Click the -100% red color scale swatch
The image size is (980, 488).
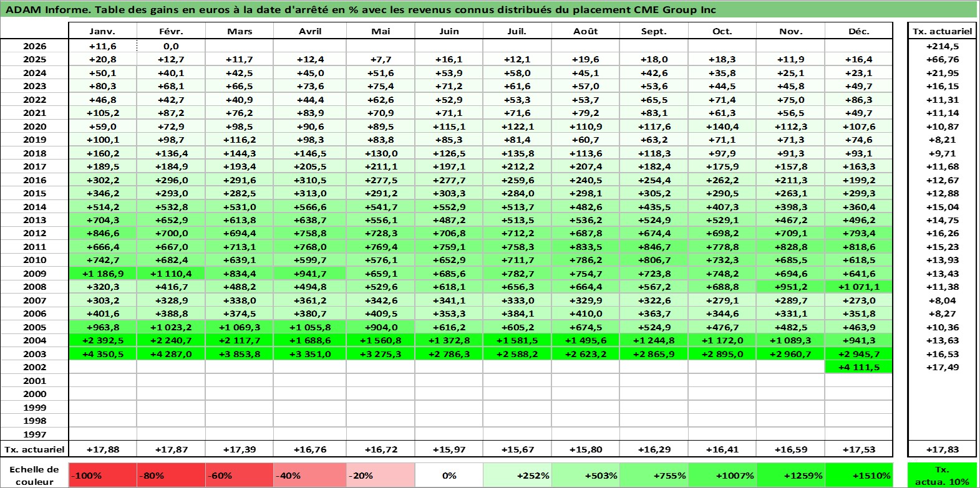tap(102, 475)
